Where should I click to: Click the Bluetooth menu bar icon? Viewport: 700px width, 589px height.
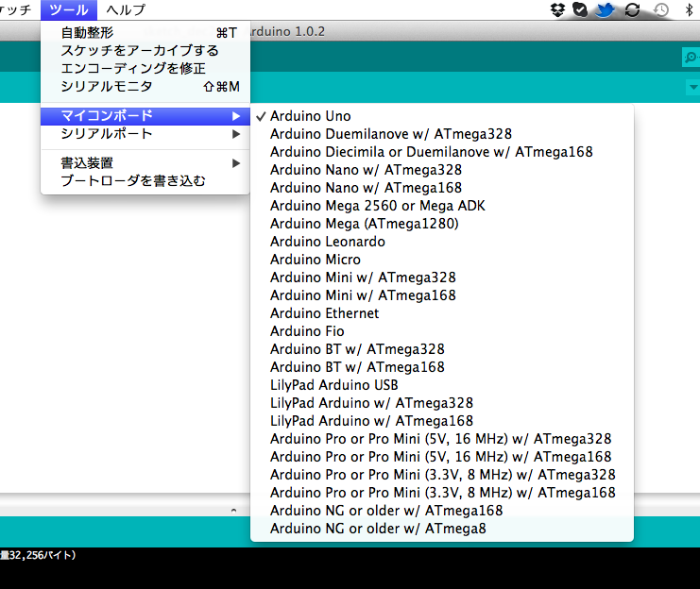[x=690, y=9]
